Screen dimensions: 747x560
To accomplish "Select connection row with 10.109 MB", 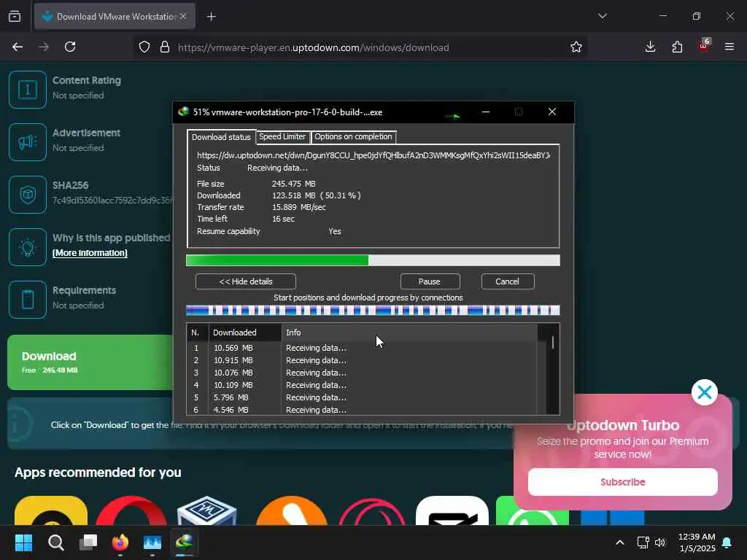I will 362,385.
